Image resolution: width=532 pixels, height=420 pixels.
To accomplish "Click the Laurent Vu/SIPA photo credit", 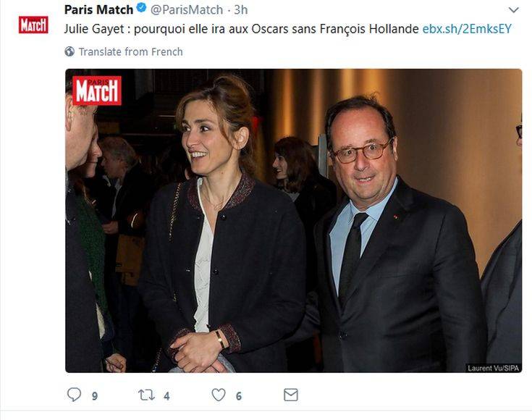I will [x=493, y=368].
